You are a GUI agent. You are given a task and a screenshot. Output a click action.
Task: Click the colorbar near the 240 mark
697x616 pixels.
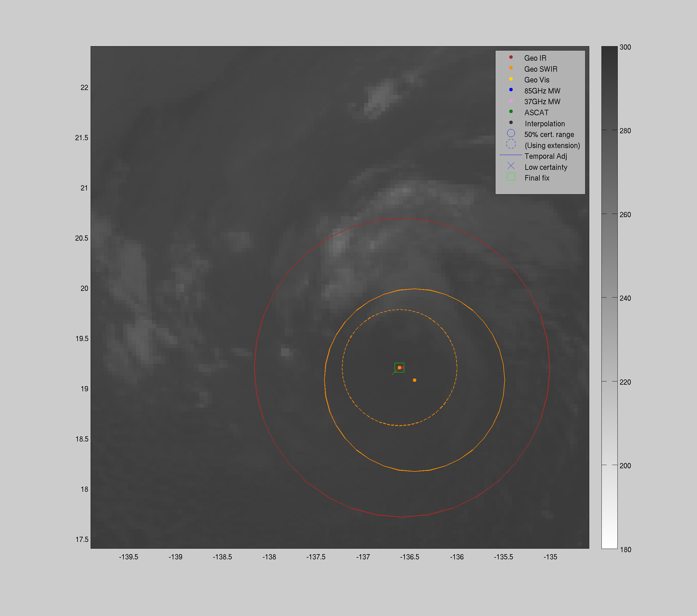(x=609, y=298)
